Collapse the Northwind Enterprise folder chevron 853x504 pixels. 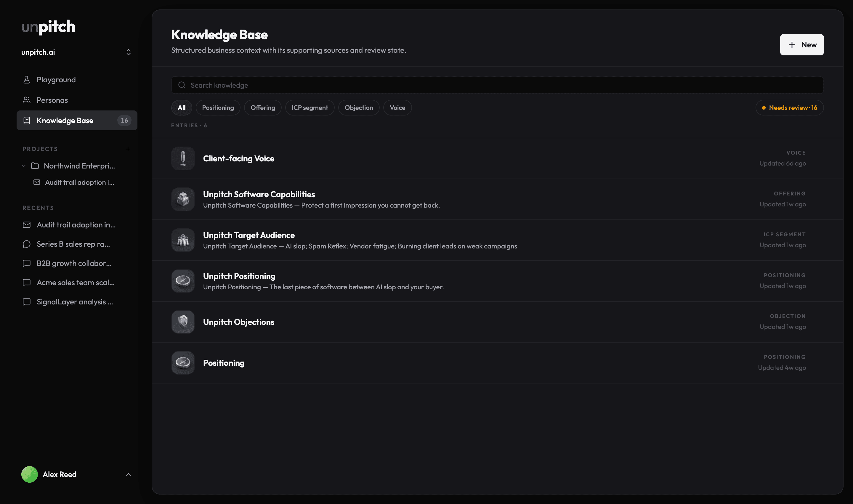[x=24, y=166]
